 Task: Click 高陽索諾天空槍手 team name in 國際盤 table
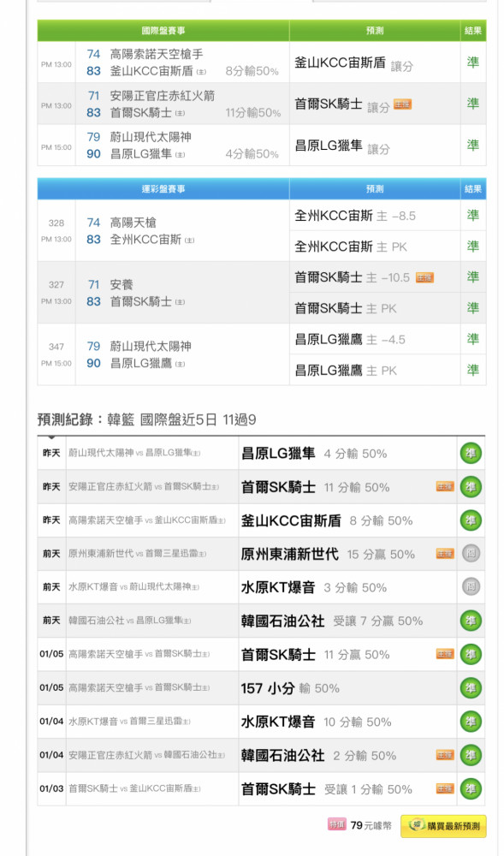(157, 54)
